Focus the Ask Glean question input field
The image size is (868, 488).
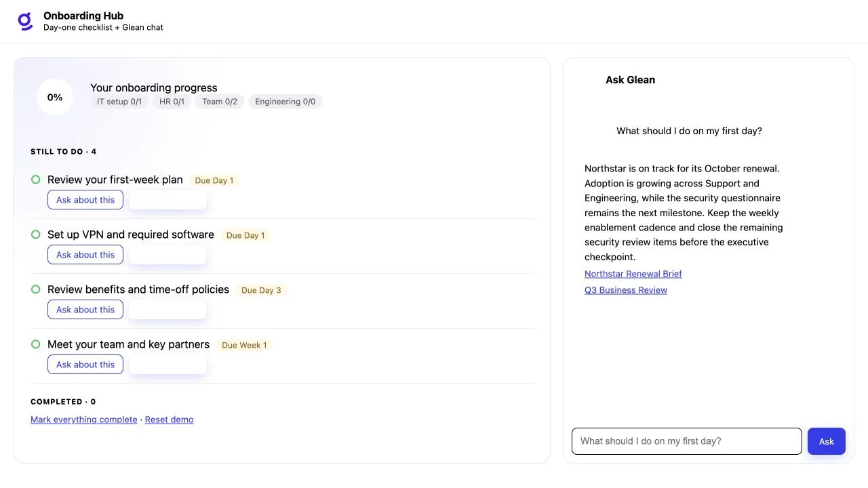coord(687,441)
